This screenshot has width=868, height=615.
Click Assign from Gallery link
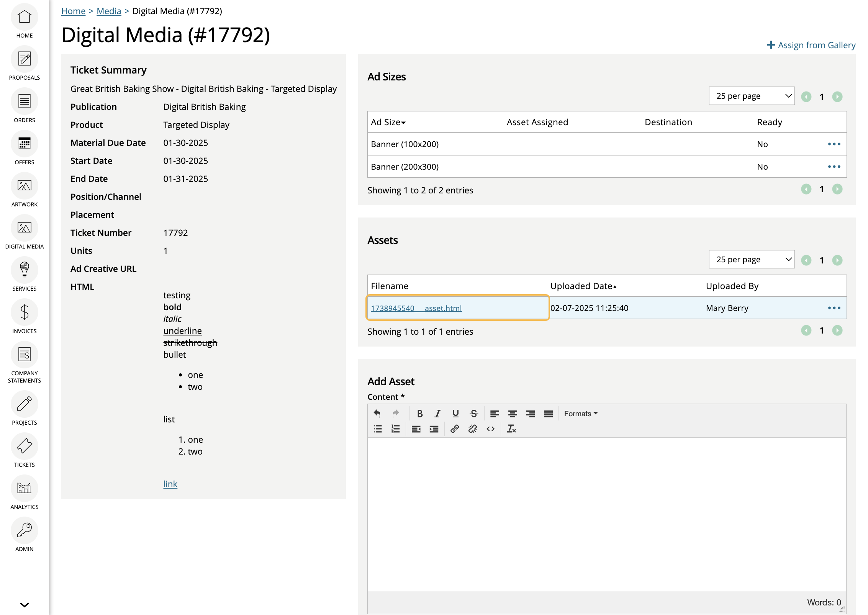pos(811,45)
